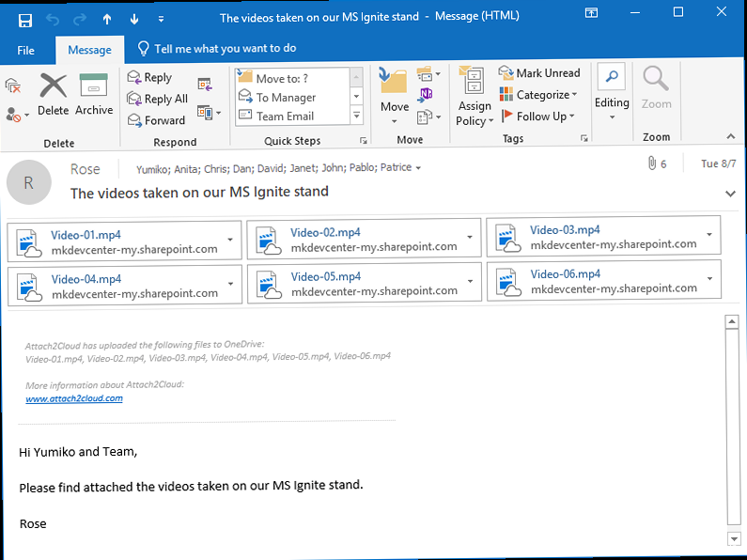The image size is (747, 560).
Task: Expand the recipients list arrow after Patrice
Action: click(x=418, y=169)
